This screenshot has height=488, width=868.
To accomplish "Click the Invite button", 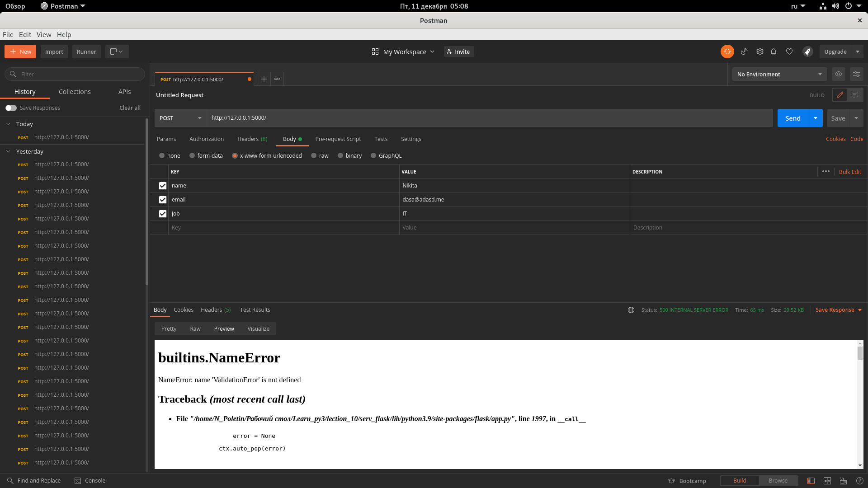I will [x=458, y=52].
